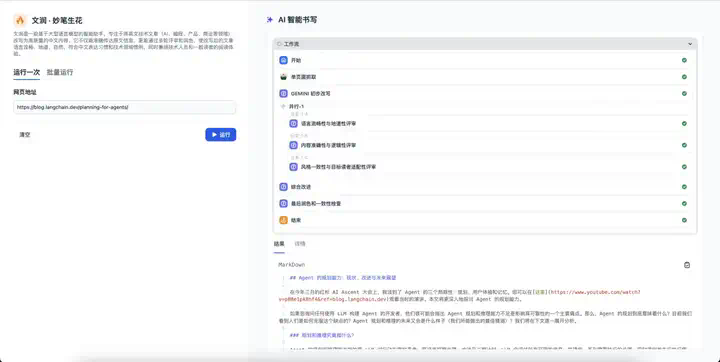Click the 最后润色和一致性检查 node icon

(x=283, y=204)
